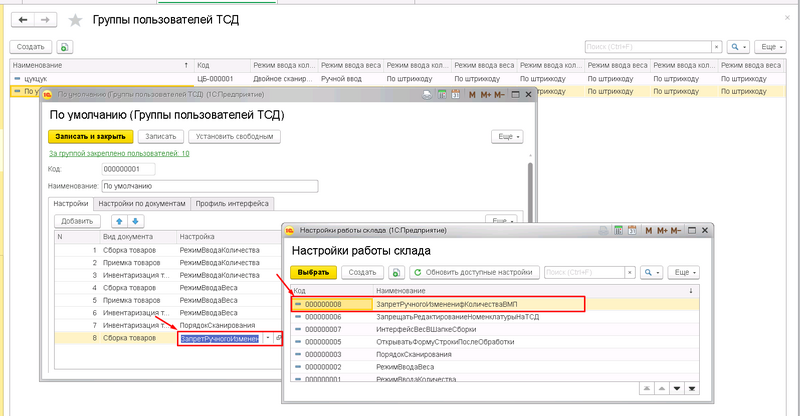Select the цукцук row in the groups list
Screen dimensions: 800x416
(397, 79)
